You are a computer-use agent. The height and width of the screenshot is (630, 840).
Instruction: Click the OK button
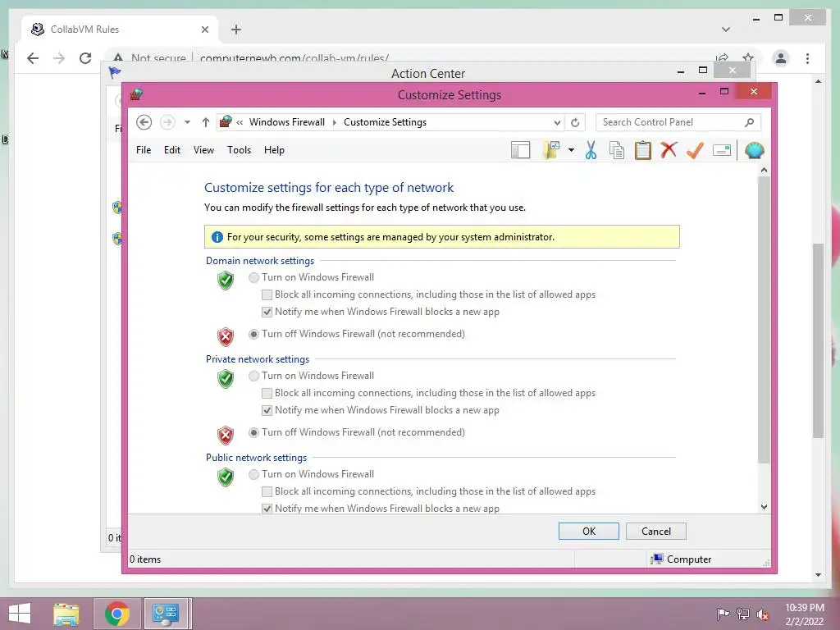tap(589, 532)
